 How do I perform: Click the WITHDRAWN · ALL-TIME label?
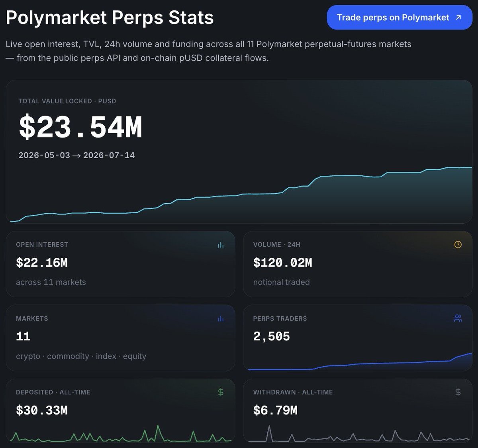click(293, 392)
